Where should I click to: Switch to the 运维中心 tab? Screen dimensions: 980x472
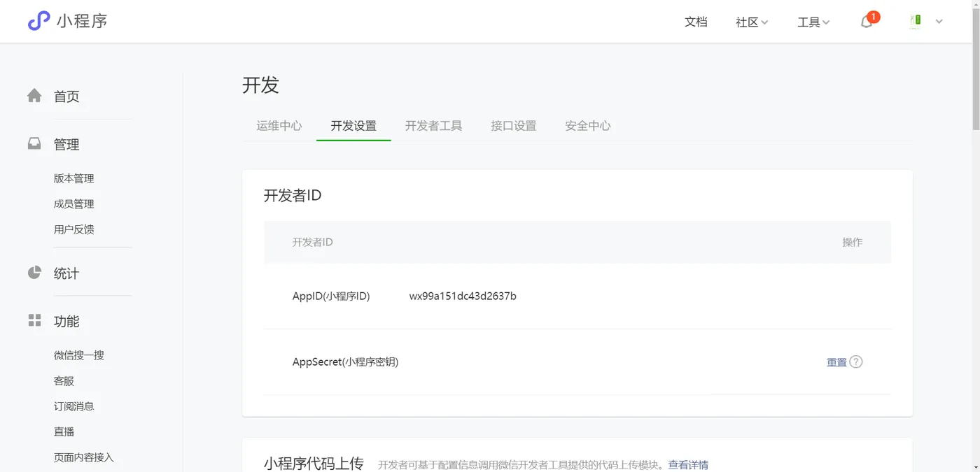(x=279, y=126)
